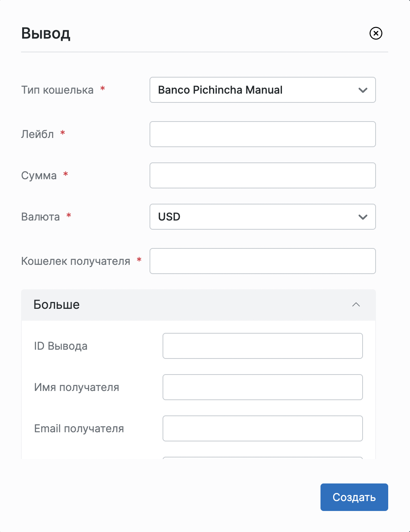Screen dimensions: 410x532
Task: Focus the Имя получателя field
Action: pos(262,387)
